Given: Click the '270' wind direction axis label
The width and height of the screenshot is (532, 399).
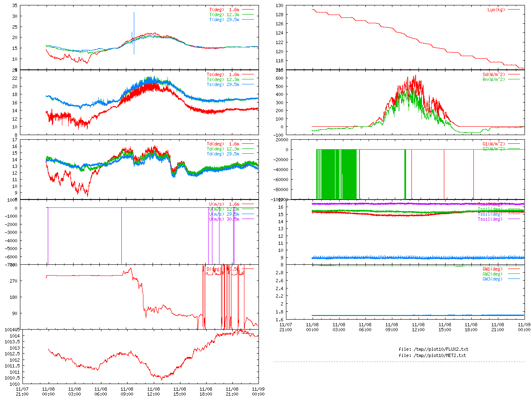Looking at the screenshot, I should pos(14,281).
